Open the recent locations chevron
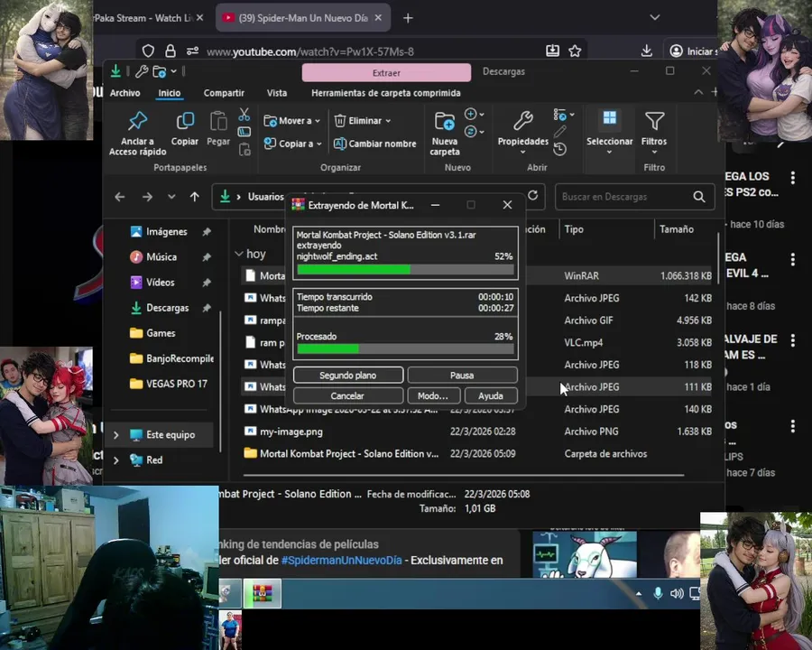This screenshot has width=812, height=650. (171, 197)
